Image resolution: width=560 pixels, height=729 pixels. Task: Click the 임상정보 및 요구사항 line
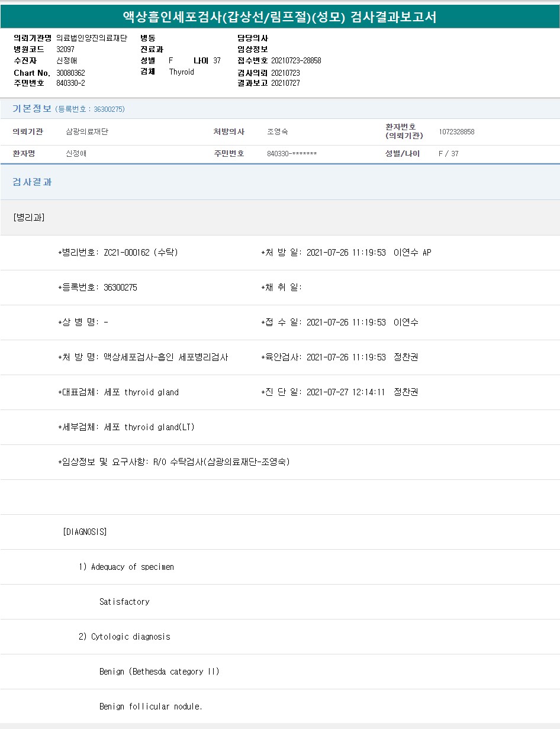173,462
